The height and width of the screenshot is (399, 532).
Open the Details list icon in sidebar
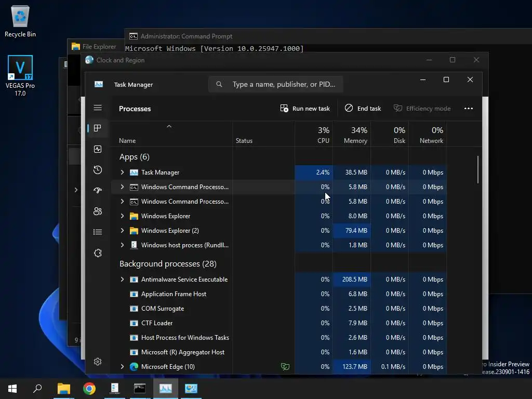98,232
